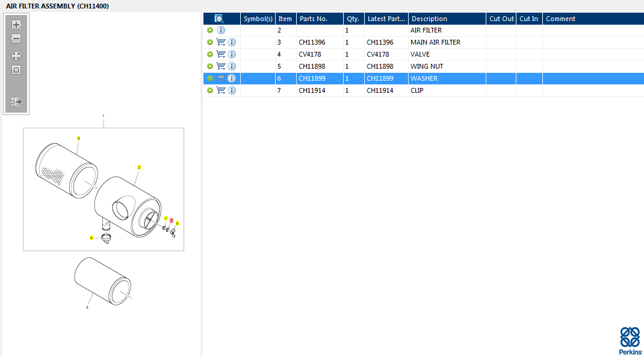Click the Comment column header
This screenshot has height=356, width=644.
593,19
